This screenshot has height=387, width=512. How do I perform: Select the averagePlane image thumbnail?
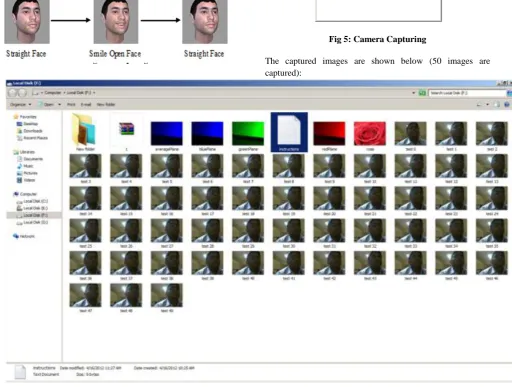pyautogui.click(x=167, y=133)
